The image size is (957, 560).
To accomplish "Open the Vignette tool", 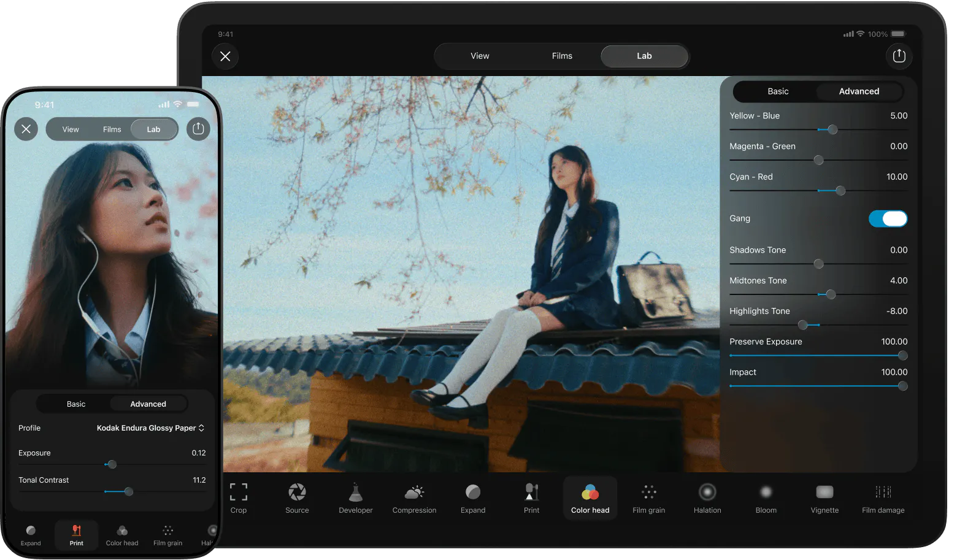I will (824, 498).
